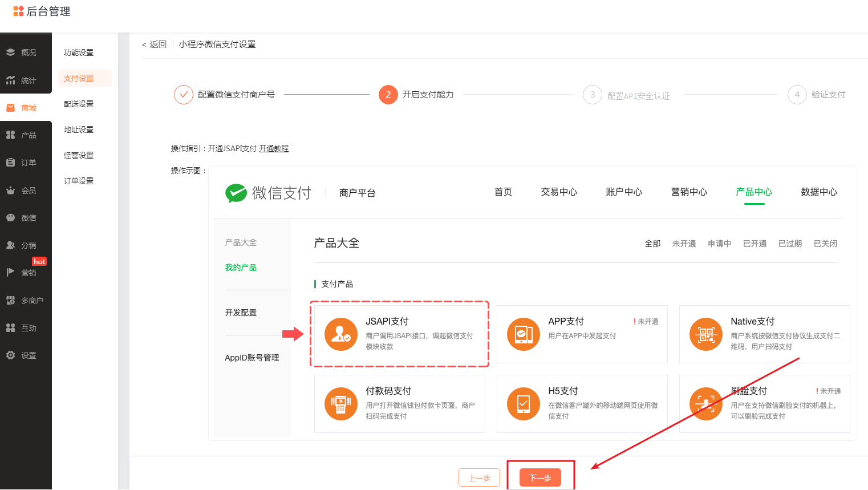Click 开发配置 in product sidebar
This screenshot has height=490, width=868.
pos(241,313)
